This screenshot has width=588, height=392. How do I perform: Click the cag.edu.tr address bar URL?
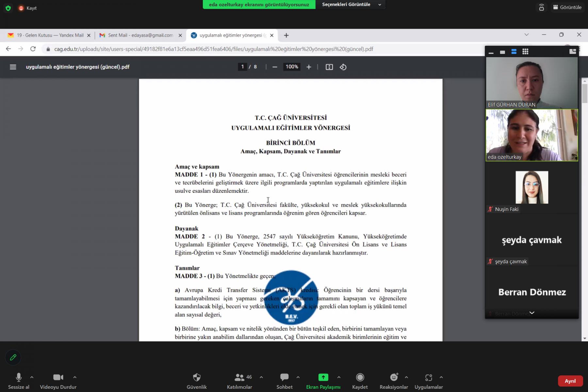point(214,49)
